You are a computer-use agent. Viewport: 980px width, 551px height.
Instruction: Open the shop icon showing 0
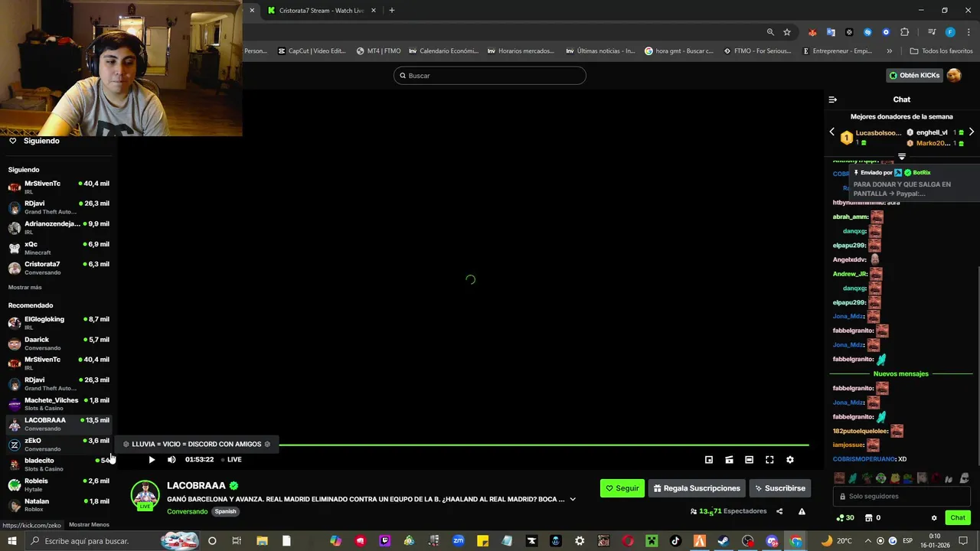coord(873,518)
